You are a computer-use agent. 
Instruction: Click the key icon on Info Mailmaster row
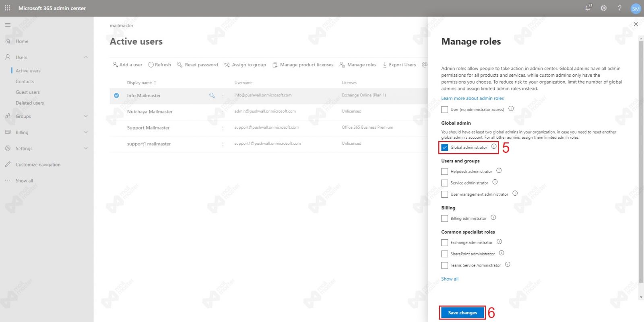point(212,95)
